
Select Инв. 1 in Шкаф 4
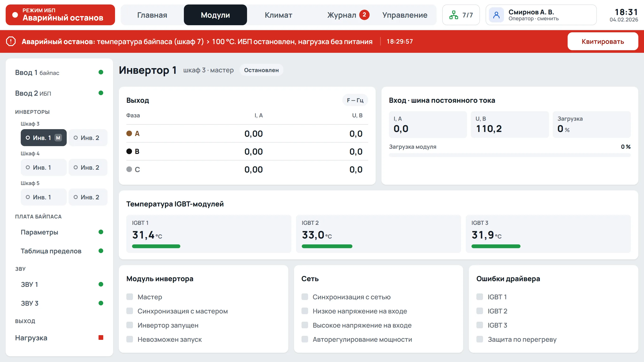[x=44, y=168]
